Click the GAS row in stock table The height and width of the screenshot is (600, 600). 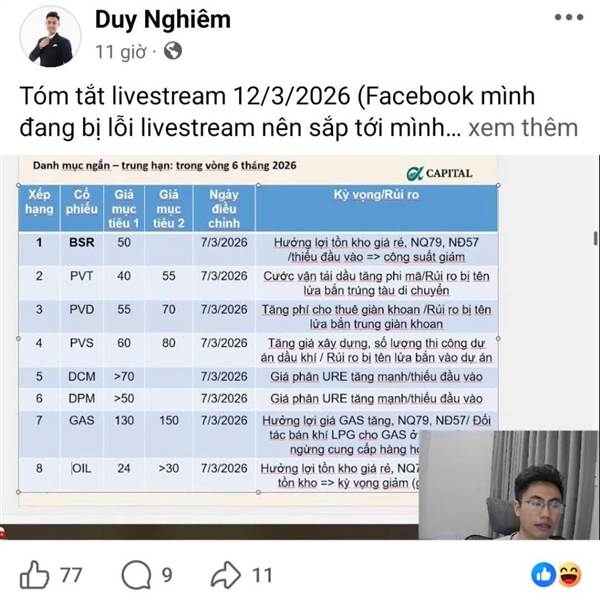click(258, 434)
